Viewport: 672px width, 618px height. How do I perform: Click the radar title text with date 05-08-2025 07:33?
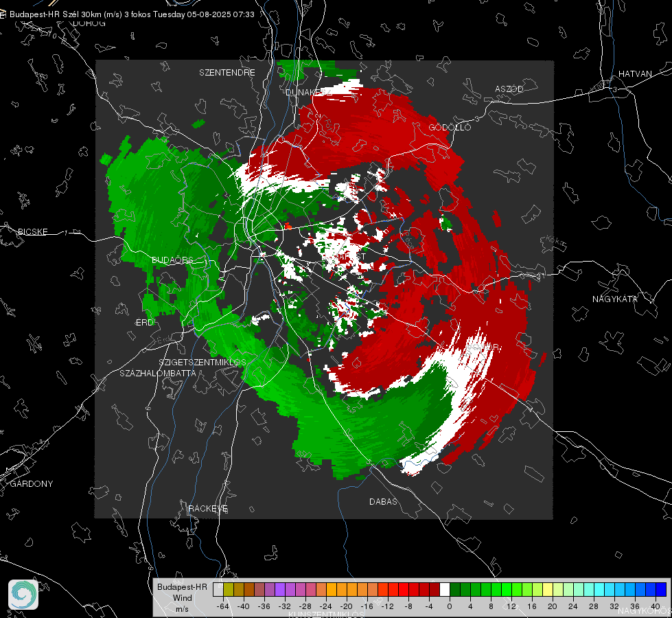132,14
